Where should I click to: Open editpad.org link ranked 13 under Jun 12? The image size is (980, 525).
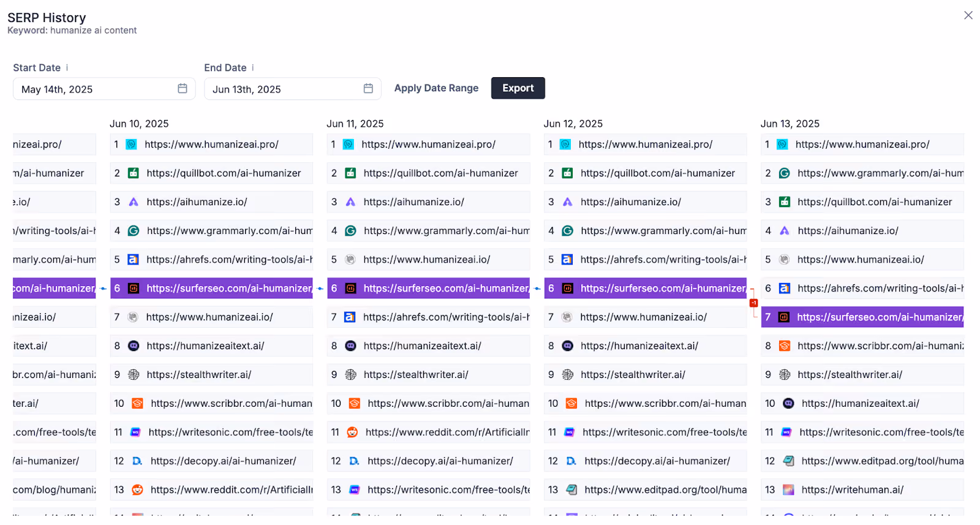[x=665, y=490]
